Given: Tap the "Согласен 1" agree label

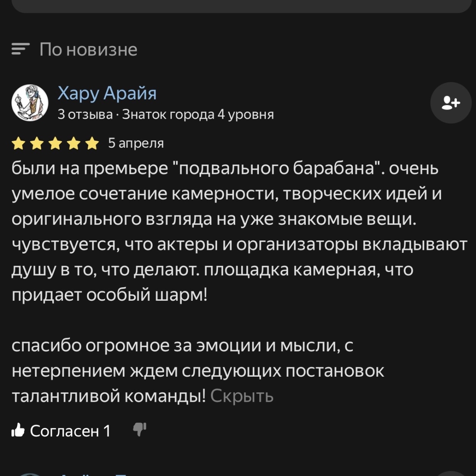Looking at the screenshot, I should [x=70, y=431].
